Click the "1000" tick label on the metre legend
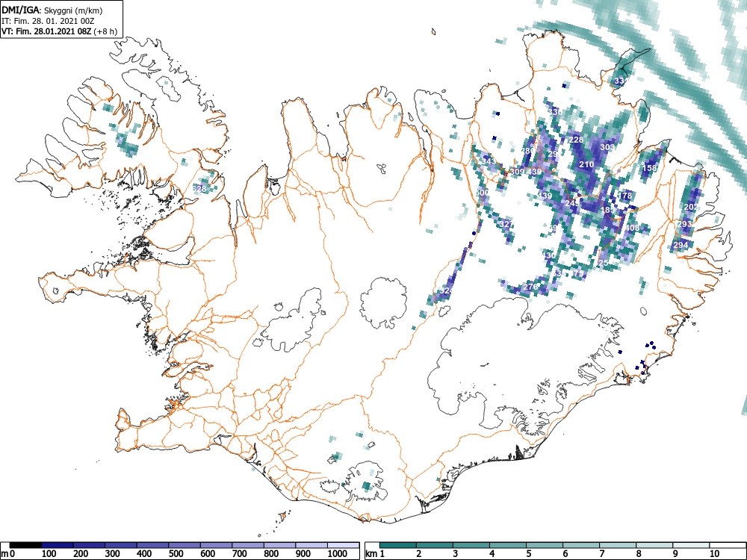The height and width of the screenshot is (560, 747). point(338,553)
